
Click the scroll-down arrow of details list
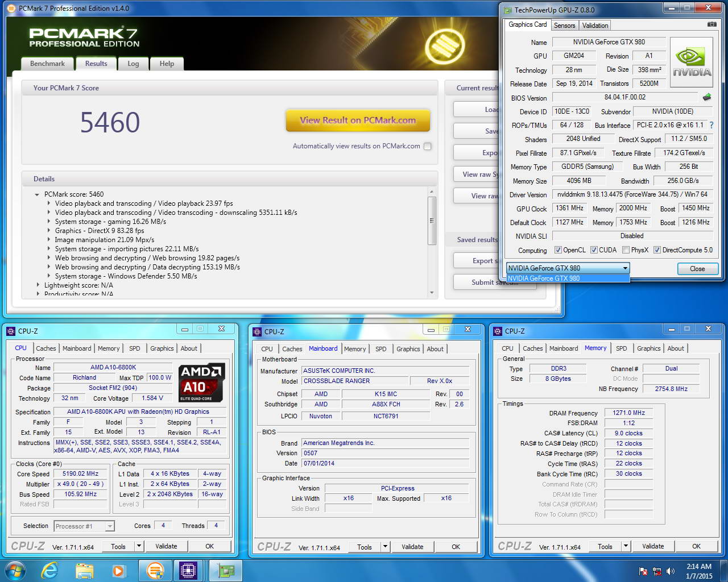pos(432,293)
